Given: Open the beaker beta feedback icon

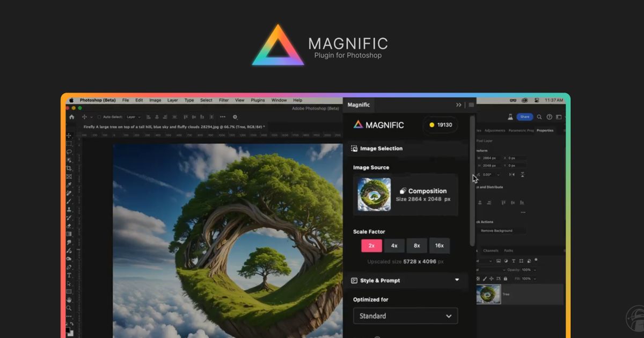Looking at the screenshot, I should [x=510, y=117].
